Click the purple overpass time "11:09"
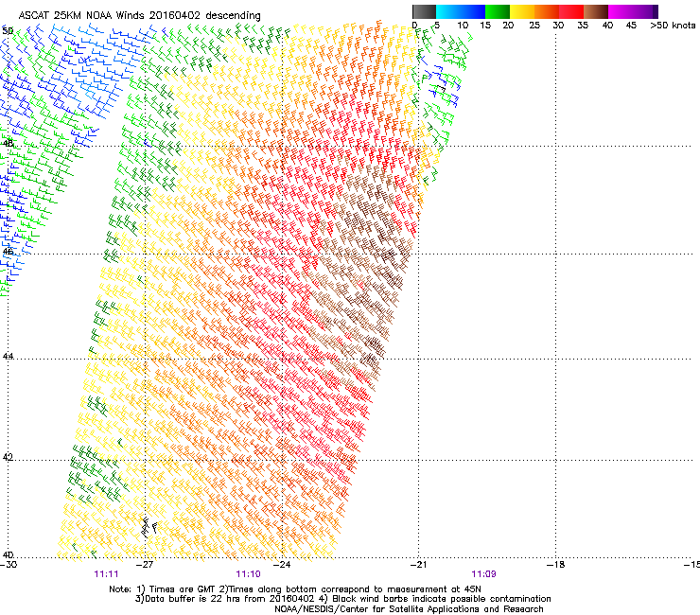This screenshot has width=700, height=615. (484, 574)
